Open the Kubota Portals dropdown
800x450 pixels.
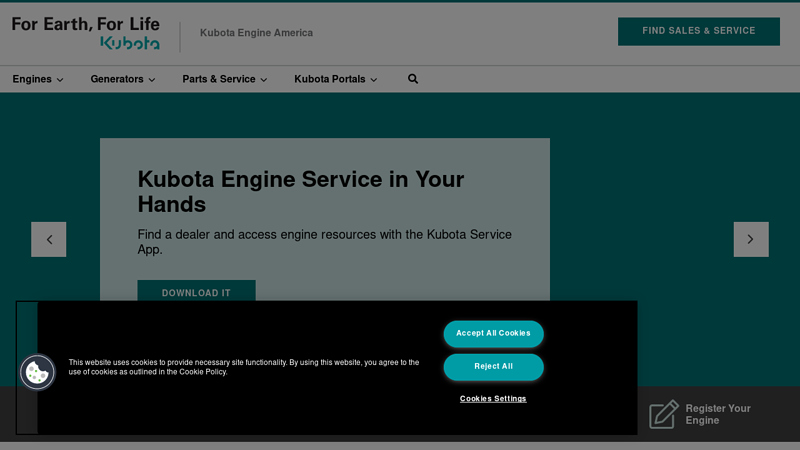tap(335, 79)
